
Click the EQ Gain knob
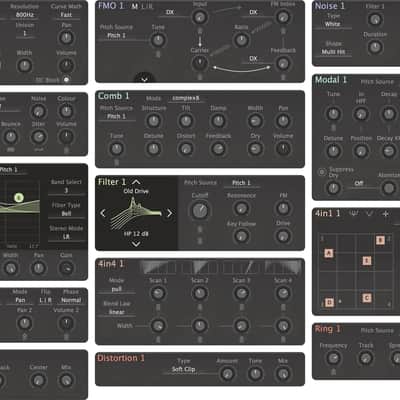pyautogui.click(x=66, y=268)
